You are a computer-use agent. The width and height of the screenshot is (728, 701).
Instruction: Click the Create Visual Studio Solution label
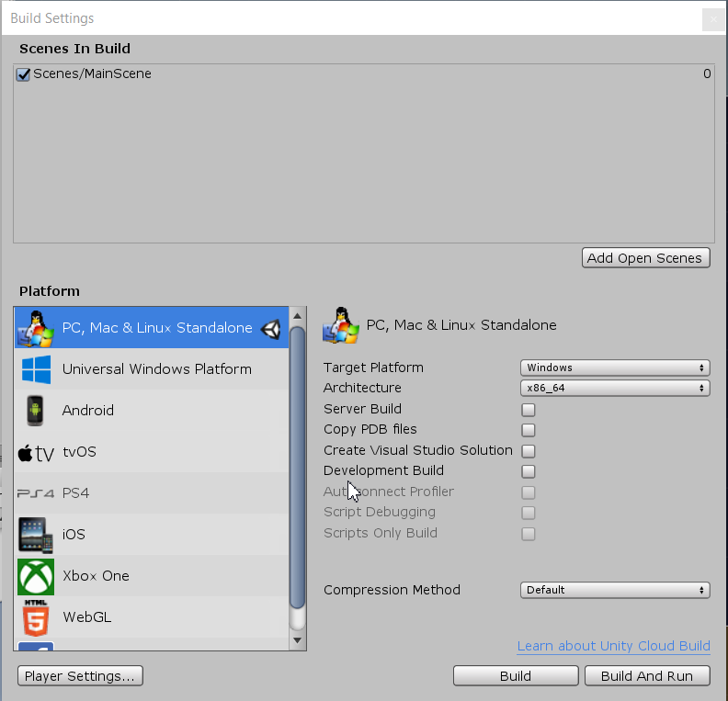[418, 450]
